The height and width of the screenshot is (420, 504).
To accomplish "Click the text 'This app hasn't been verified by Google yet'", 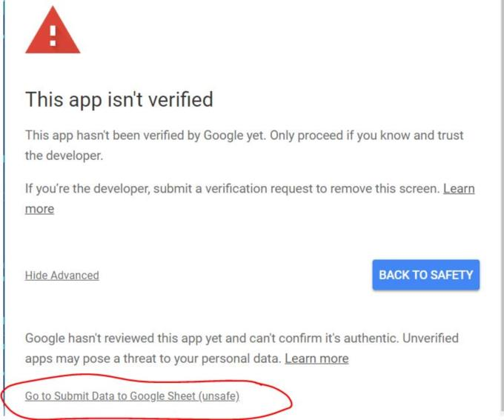I will click(145, 136).
